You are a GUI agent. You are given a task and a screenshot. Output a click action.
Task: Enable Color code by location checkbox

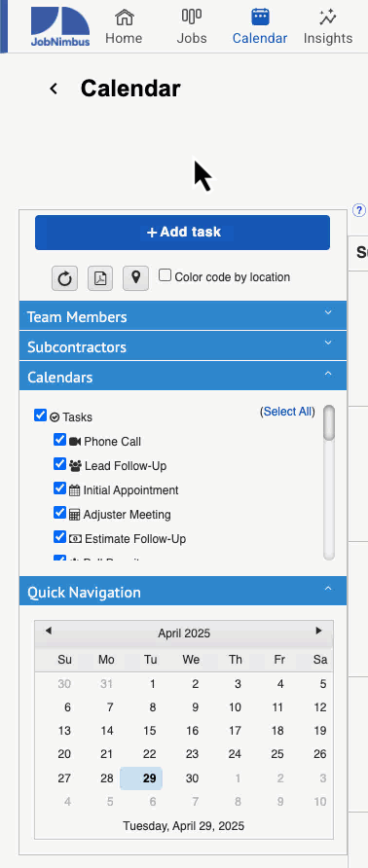tap(165, 275)
